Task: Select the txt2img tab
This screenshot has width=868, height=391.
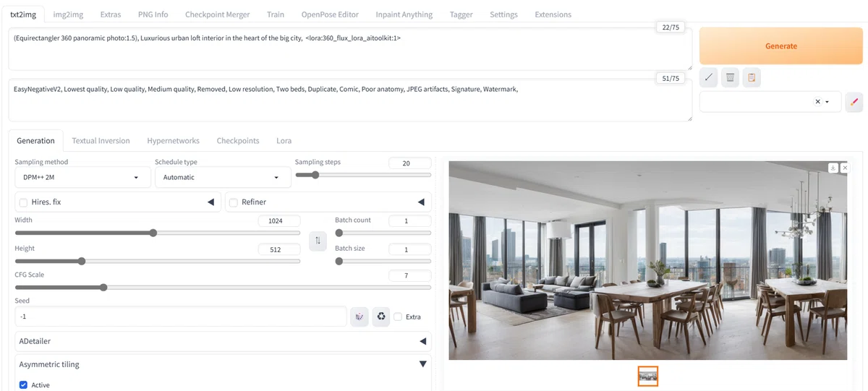Action: pos(24,14)
